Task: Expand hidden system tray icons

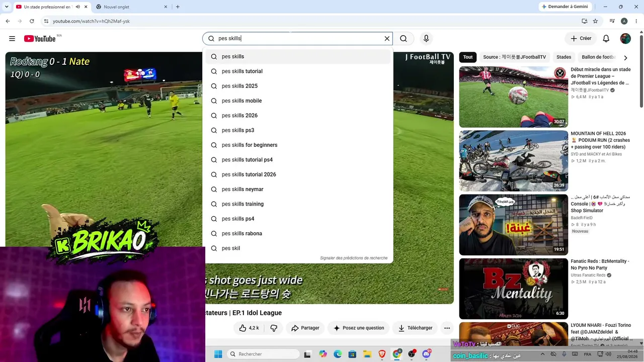Action: click(x=542, y=354)
